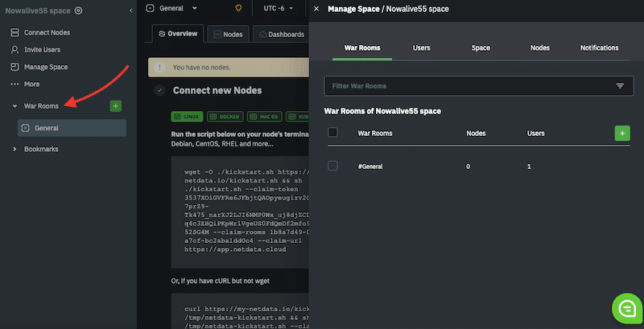Switch to the Dashboards tab
Screen dimensions: 644x329
tap(282, 35)
